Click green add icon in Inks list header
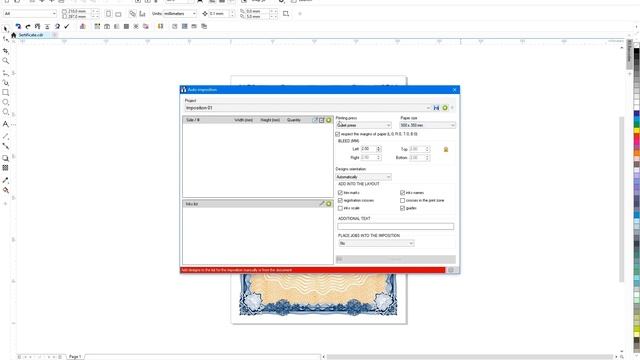This screenshot has width=640, height=360. (x=329, y=204)
